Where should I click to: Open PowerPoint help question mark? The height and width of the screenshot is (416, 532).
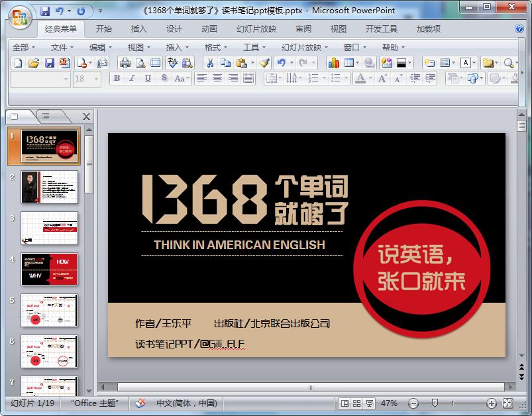click(519, 28)
